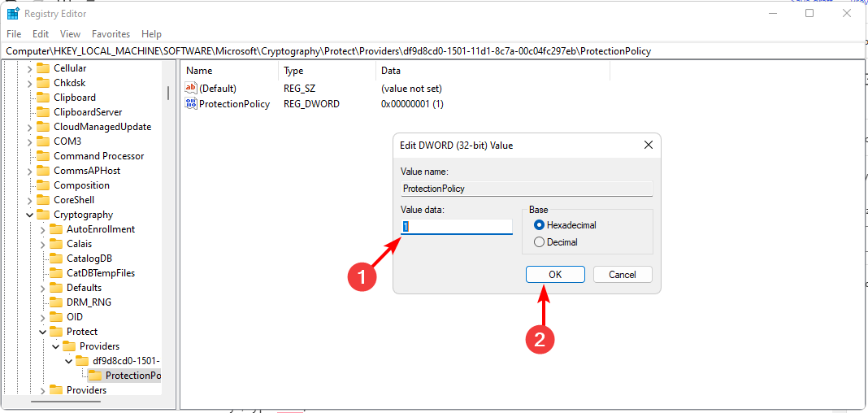The height and width of the screenshot is (413, 868).
Task: Expand the Calais key
Action: pos(42,244)
